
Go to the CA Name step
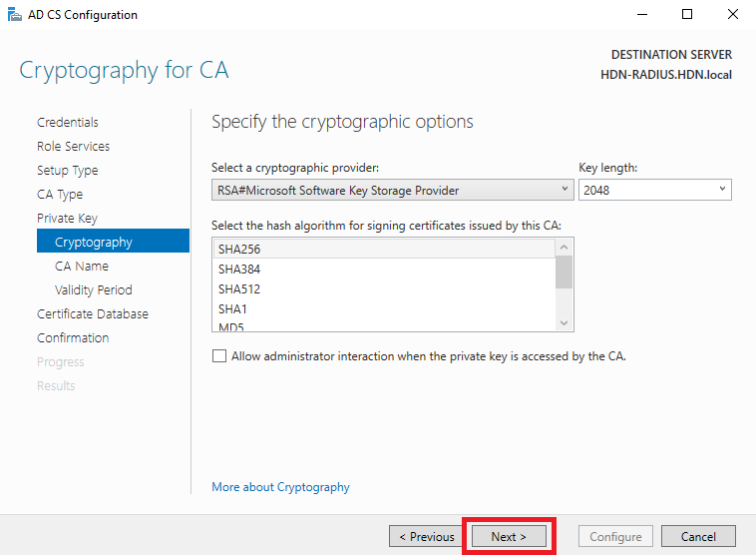(82, 267)
